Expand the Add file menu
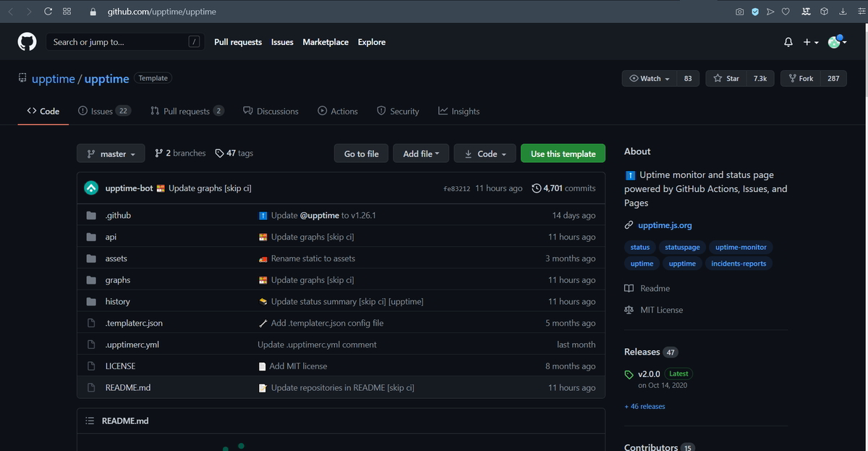 pos(420,153)
